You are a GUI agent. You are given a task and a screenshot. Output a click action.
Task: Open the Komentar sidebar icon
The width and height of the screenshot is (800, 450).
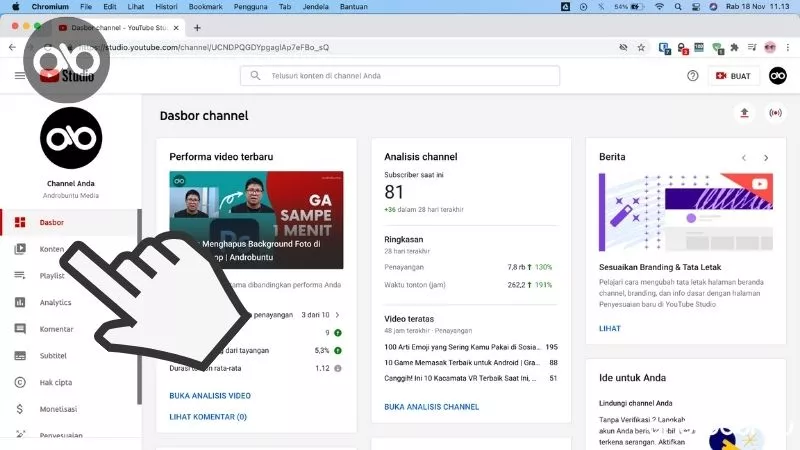tap(20, 329)
